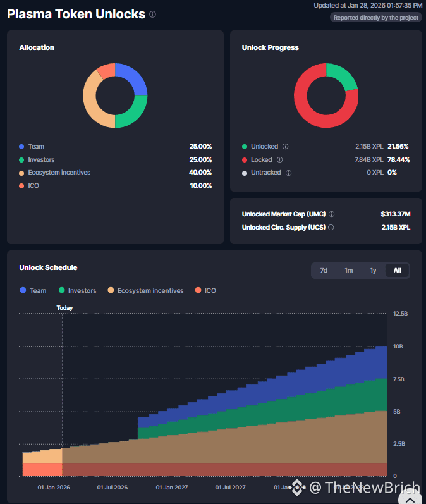Image resolution: width=426 pixels, height=504 pixels.
Task: Click the info icon next to Locked
Action: point(279,160)
